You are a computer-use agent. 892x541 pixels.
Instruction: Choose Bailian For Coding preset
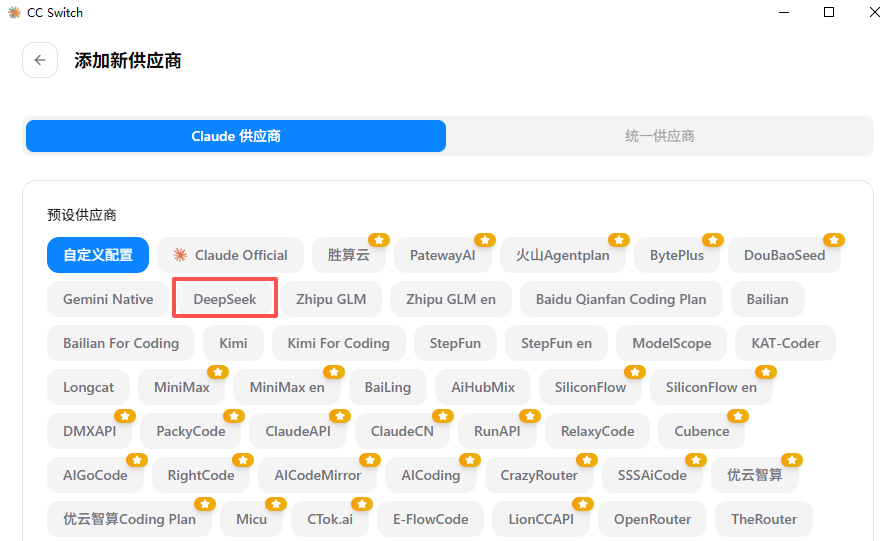(x=121, y=343)
